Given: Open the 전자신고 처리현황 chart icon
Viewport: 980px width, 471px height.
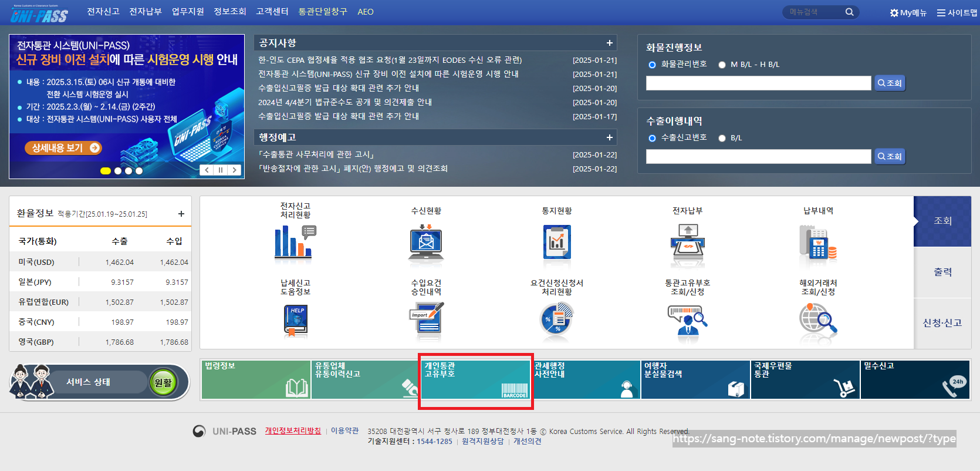Looking at the screenshot, I should [295, 242].
